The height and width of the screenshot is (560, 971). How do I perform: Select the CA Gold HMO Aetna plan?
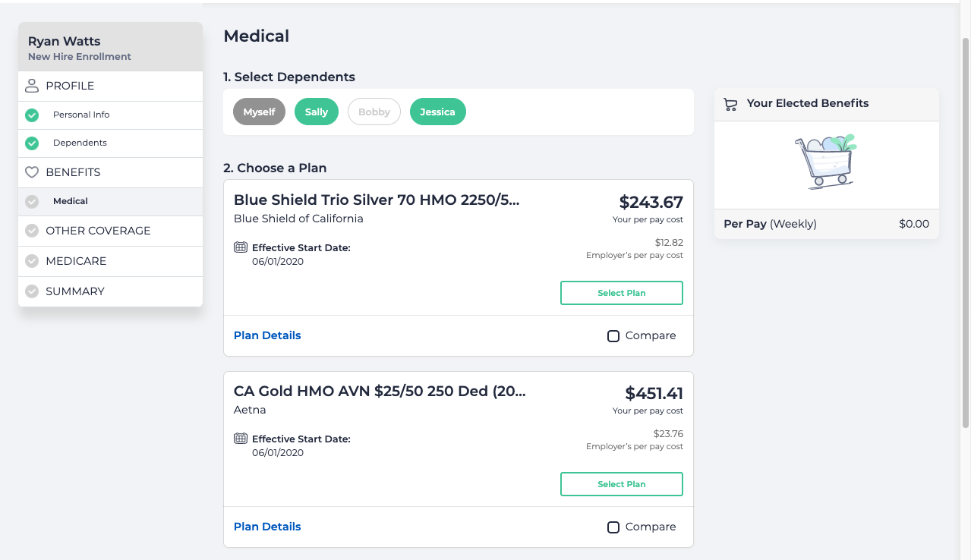pos(621,484)
